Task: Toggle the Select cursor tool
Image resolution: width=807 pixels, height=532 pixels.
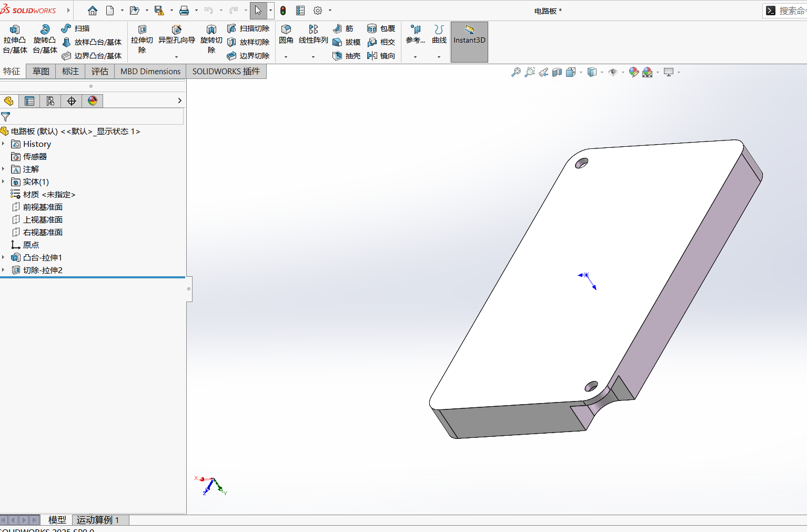Action: pyautogui.click(x=258, y=11)
